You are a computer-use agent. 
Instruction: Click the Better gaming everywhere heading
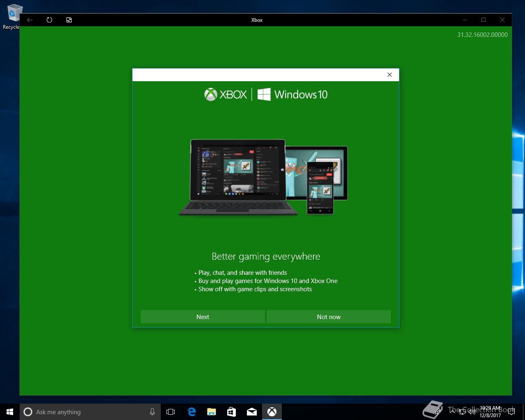click(x=266, y=256)
